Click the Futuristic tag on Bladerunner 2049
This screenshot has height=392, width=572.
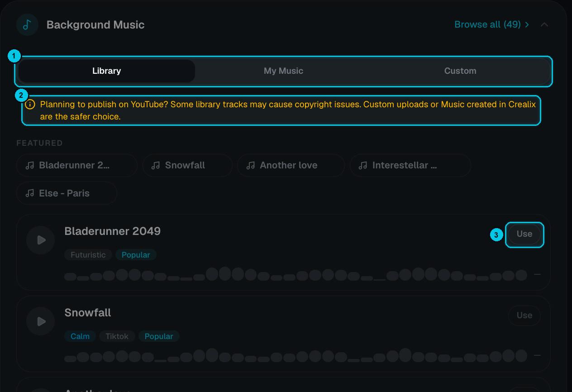(x=88, y=255)
